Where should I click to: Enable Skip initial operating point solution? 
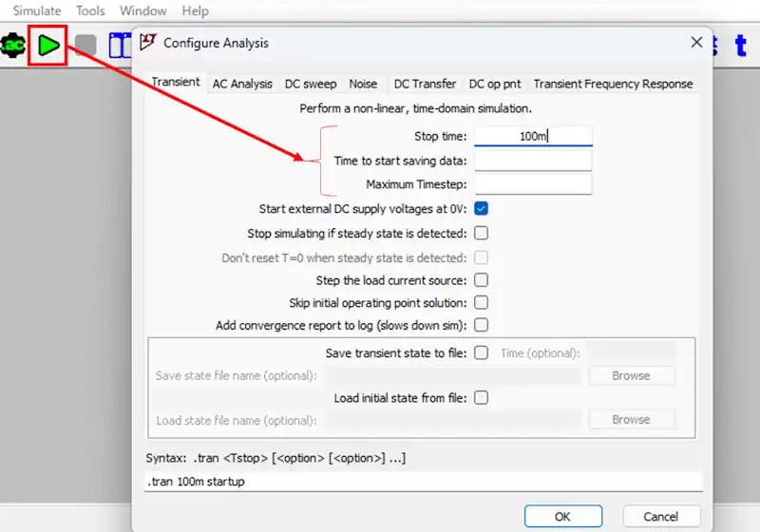tap(482, 303)
